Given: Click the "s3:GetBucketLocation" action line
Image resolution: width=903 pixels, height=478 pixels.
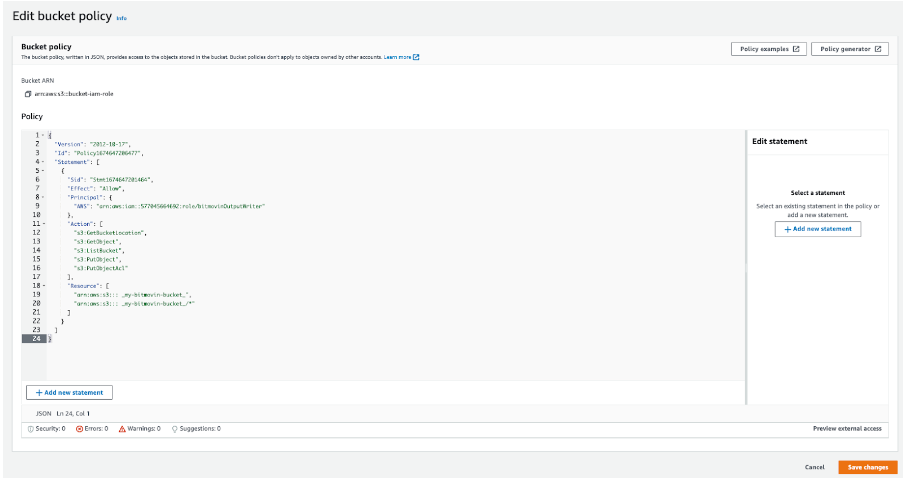Looking at the screenshot, I should click(110, 233).
